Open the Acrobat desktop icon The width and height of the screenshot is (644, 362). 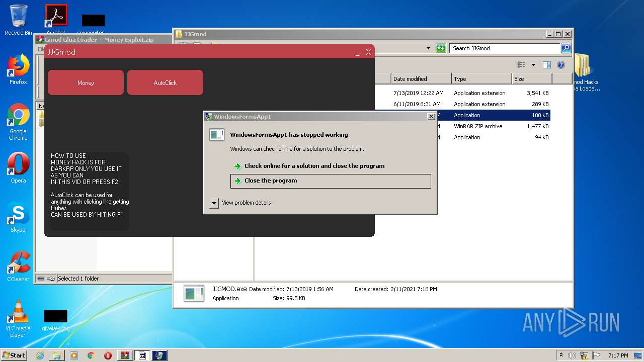click(x=56, y=20)
